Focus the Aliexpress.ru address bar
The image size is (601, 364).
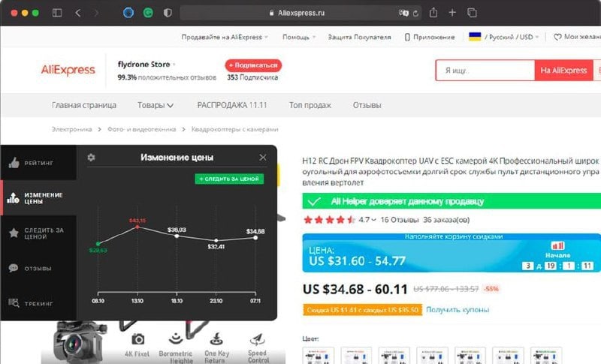pos(301,13)
